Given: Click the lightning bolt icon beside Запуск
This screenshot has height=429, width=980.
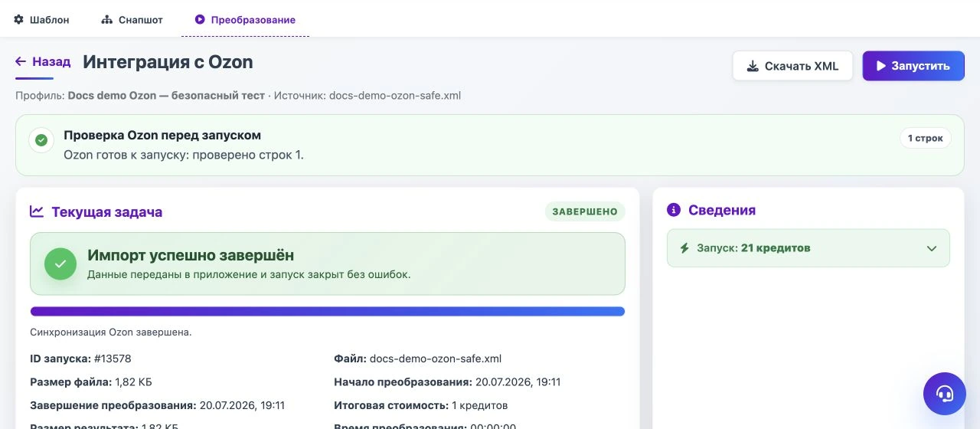Looking at the screenshot, I should [684, 248].
